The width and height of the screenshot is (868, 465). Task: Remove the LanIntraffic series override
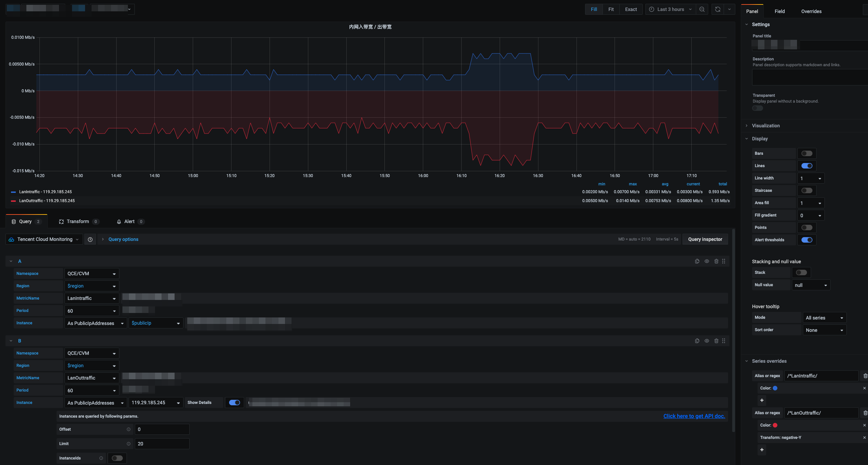(865, 376)
